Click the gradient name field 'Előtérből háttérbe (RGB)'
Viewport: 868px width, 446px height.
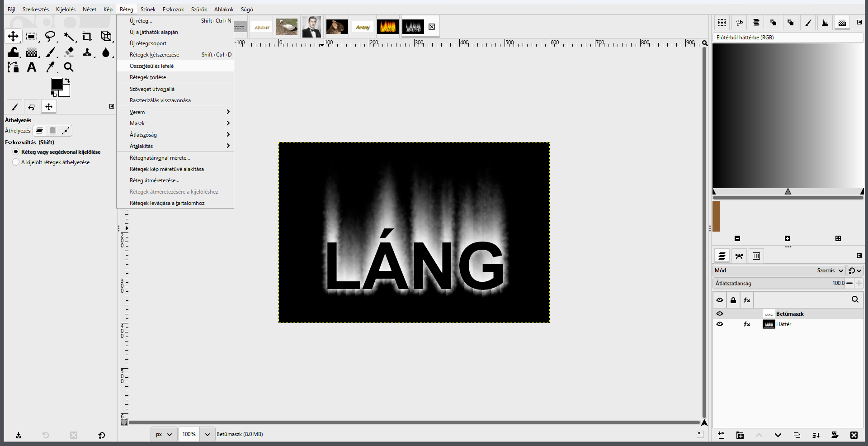pos(788,38)
